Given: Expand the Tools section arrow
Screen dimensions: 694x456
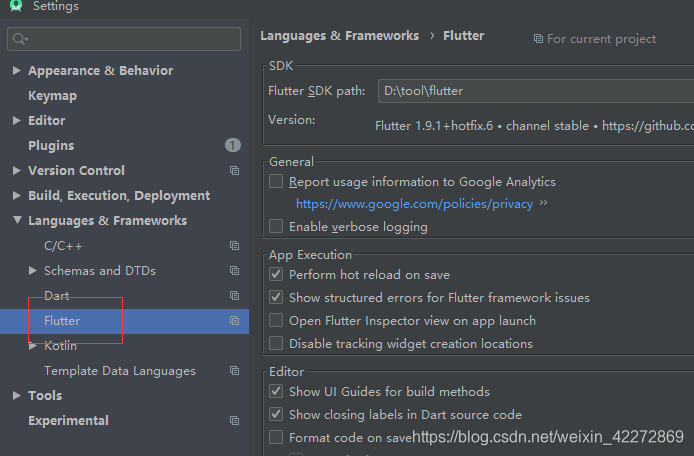Looking at the screenshot, I should click(x=17, y=395).
